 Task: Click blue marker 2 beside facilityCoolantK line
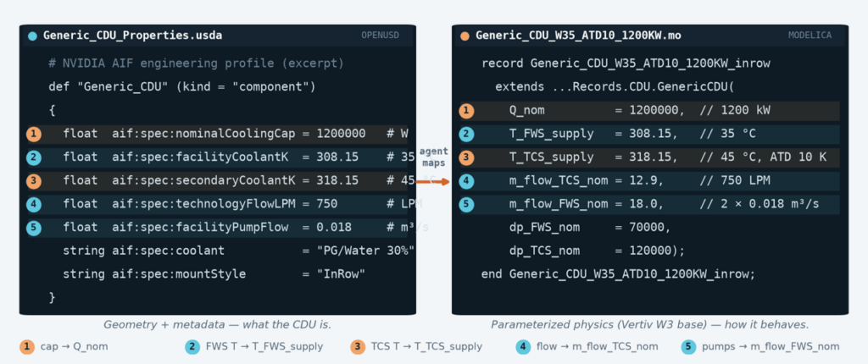(x=34, y=157)
